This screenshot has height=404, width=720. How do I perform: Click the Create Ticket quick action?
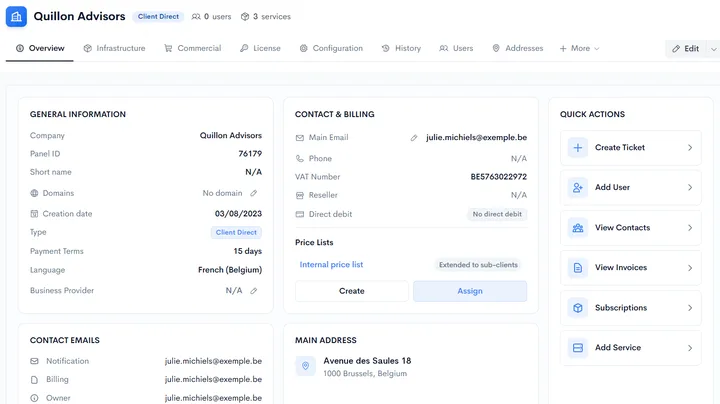(630, 147)
